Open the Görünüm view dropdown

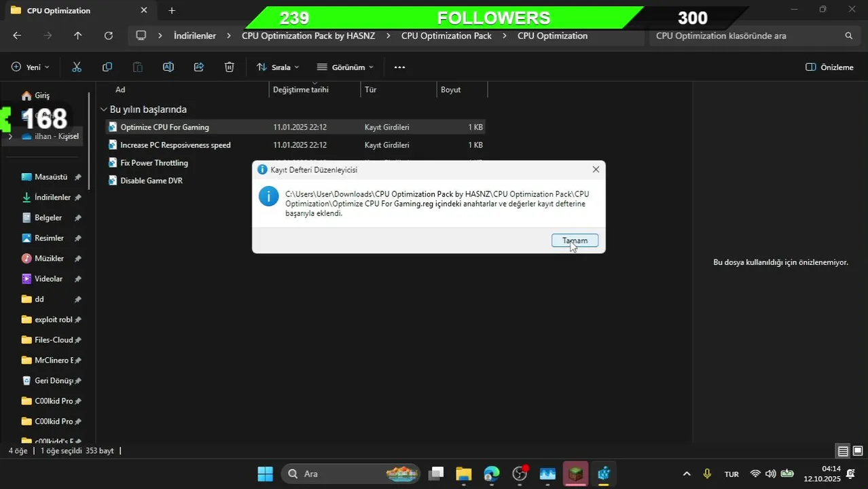click(x=346, y=67)
